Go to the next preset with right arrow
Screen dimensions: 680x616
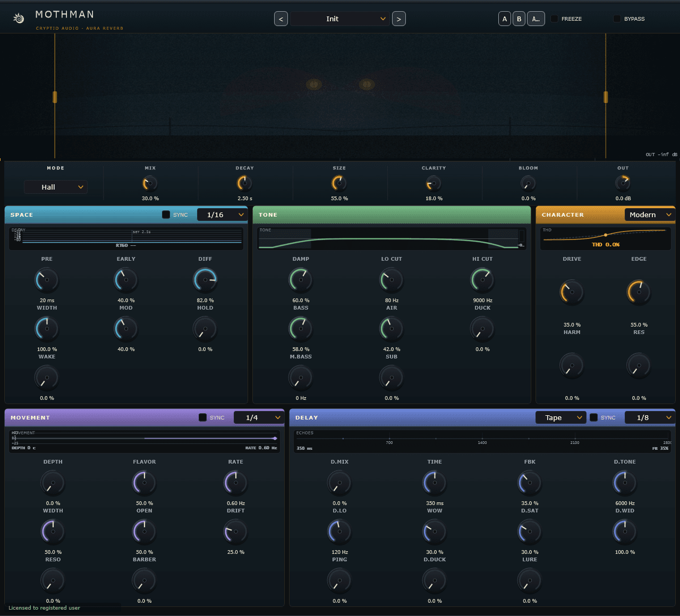click(399, 19)
